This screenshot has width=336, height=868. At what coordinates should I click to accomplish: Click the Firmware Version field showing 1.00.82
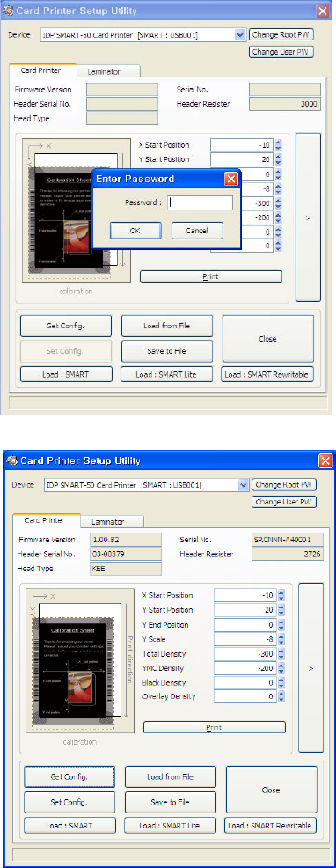[126, 540]
